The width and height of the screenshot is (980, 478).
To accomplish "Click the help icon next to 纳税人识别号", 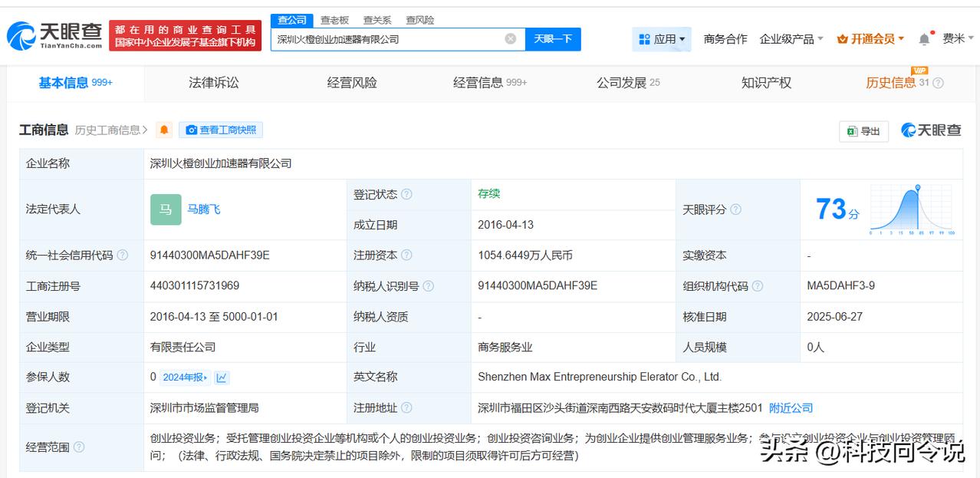I will pyautogui.click(x=429, y=286).
